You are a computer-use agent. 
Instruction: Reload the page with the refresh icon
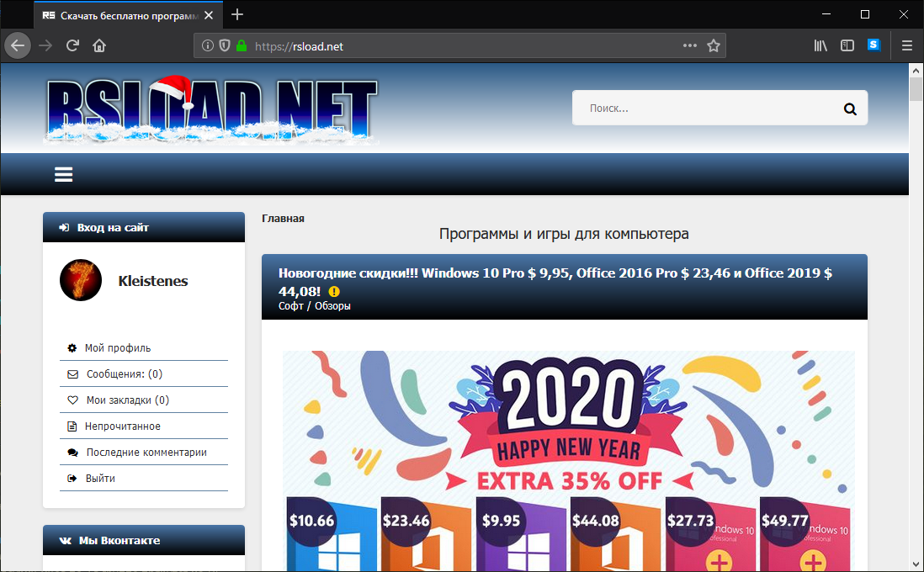click(x=72, y=45)
